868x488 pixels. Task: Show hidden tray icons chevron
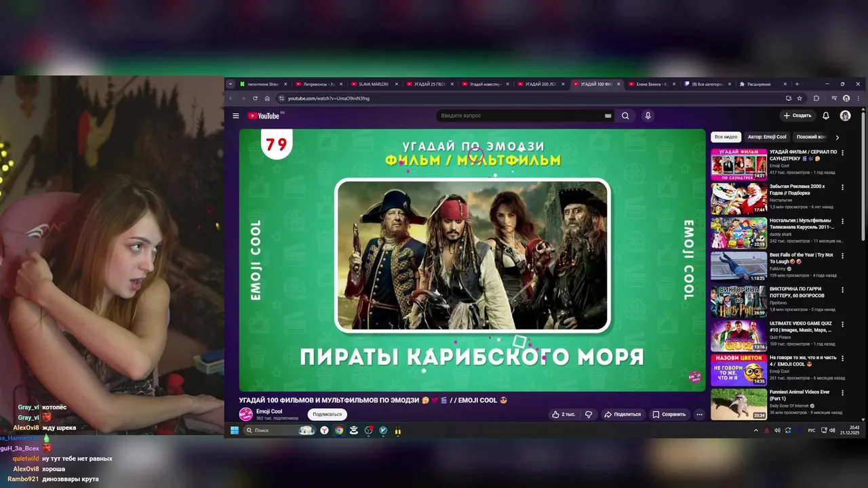click(756, 430)
